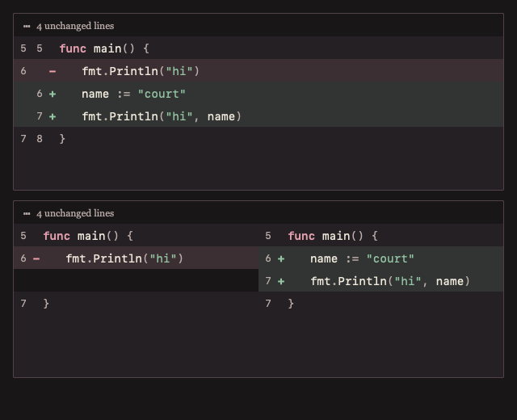
Task: Click func main() line in the unified diff
Action: coord(258,48)
